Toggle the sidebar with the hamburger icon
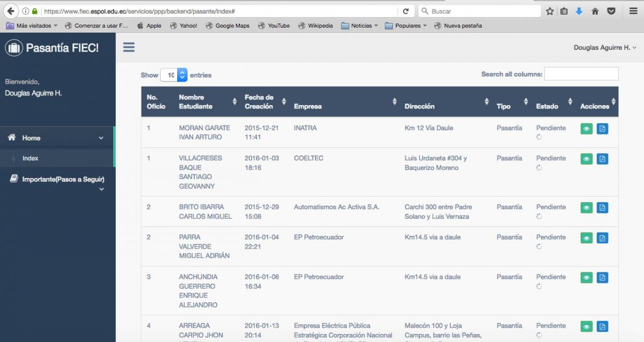 point(129,47)
